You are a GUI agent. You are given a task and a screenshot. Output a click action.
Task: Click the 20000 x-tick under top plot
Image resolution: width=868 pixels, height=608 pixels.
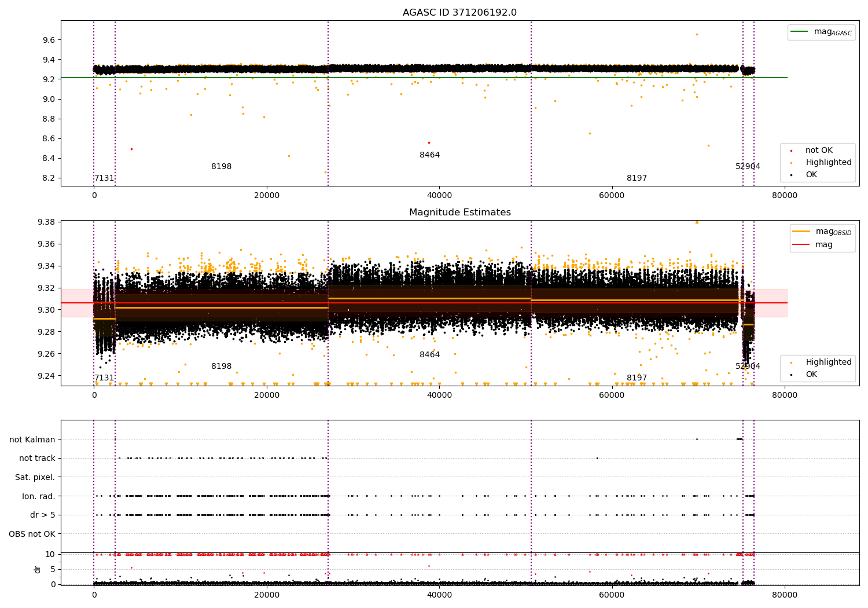point(266,196)
